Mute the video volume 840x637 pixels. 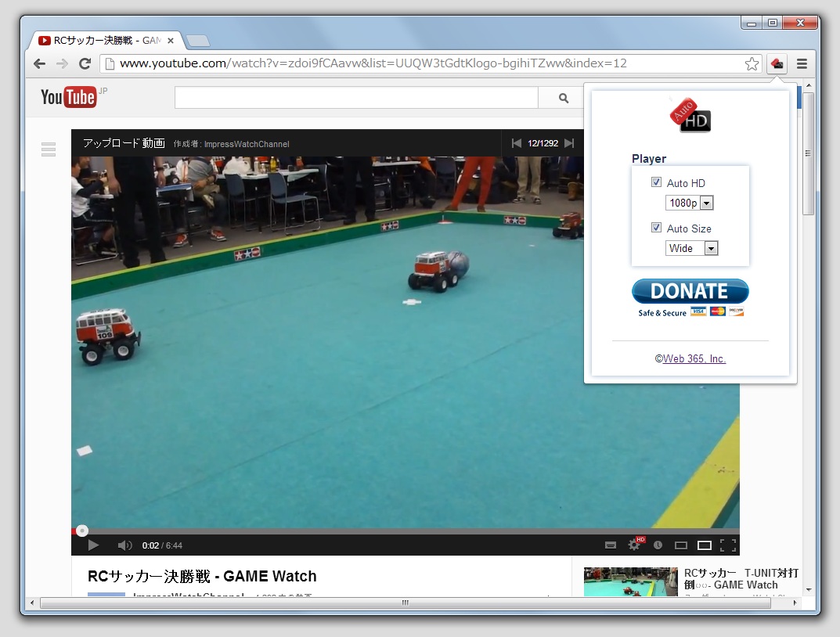pyautogui.click(x=124, y=545)
